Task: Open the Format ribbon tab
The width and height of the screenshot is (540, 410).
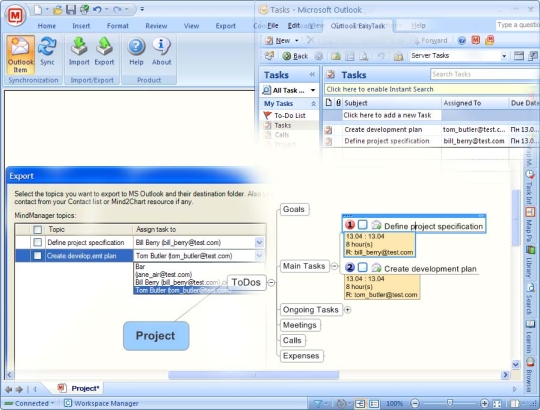Action: tap(117, 26)
